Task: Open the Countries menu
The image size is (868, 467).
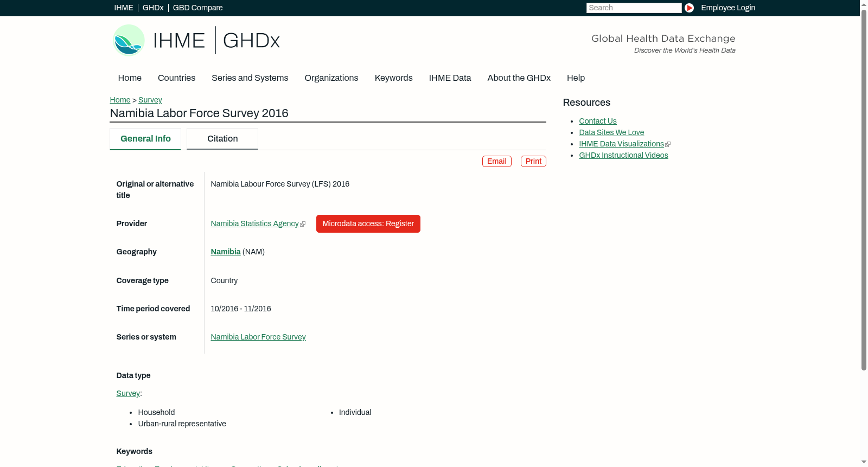Action: (x=176, y=78)
